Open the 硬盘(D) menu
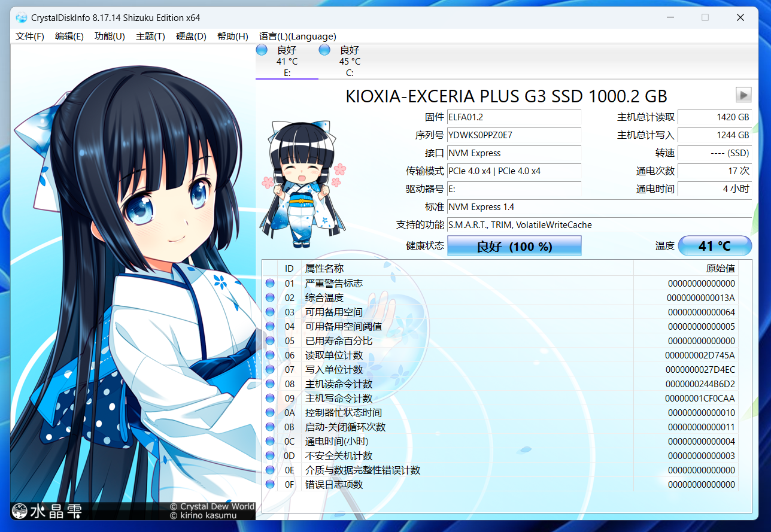Image resolution: width=771 pixels, height=532 pixels. click(191, 37)
